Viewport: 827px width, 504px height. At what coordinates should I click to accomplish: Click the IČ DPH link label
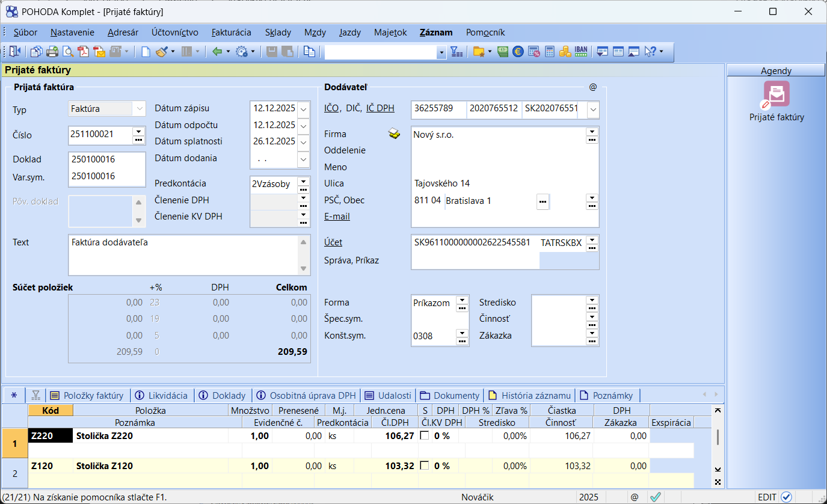(x=380, y=108)
